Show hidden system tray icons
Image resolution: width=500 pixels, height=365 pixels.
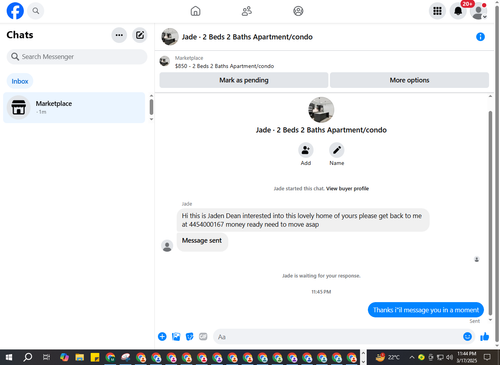412,357
